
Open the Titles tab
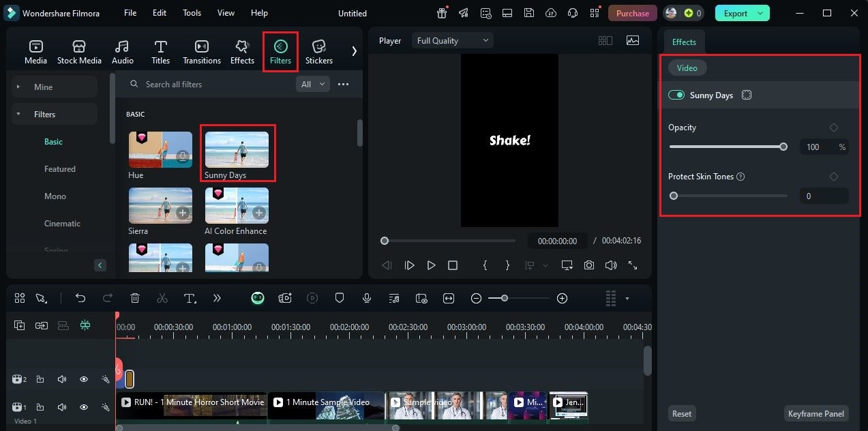pyautogui.click(x=161, y=52)
